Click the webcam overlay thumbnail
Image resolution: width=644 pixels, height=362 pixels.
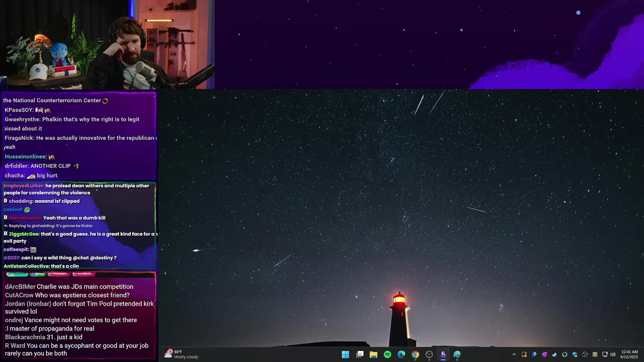pos(107,45)
